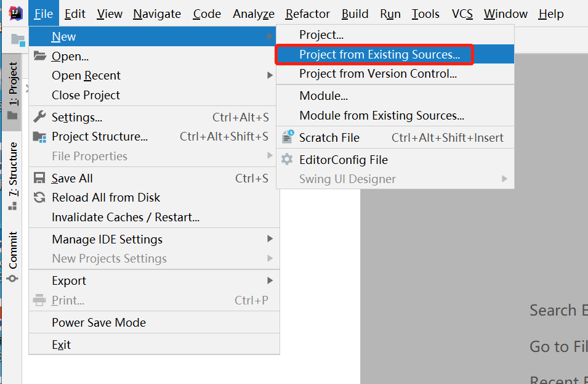Toggle Power Save Mode

pyautogui.click(x=99, y=322)
